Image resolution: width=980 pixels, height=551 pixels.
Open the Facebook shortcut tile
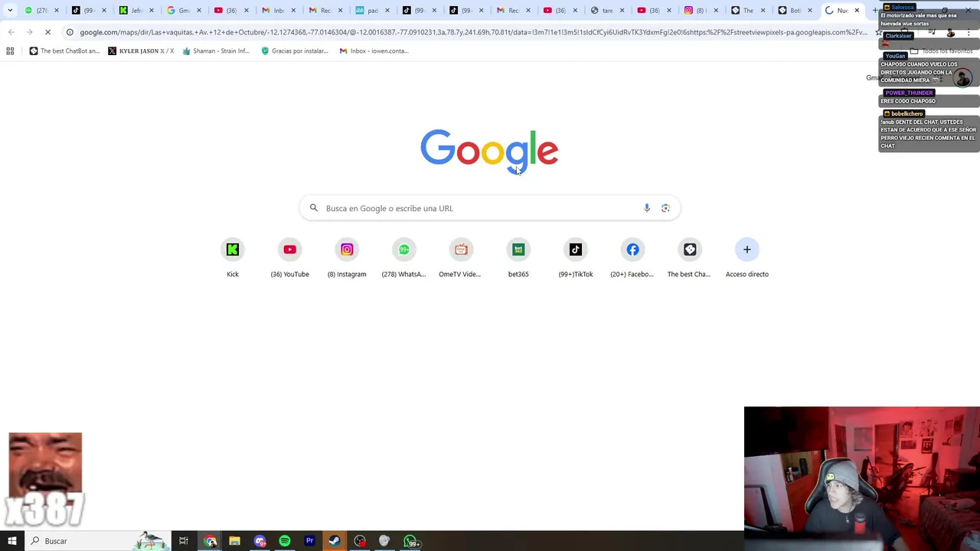[x=632, y=258]
